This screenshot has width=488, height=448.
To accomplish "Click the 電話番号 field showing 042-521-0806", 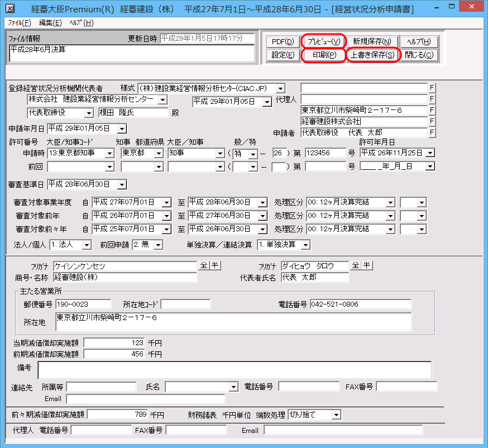I will (360, 304).
